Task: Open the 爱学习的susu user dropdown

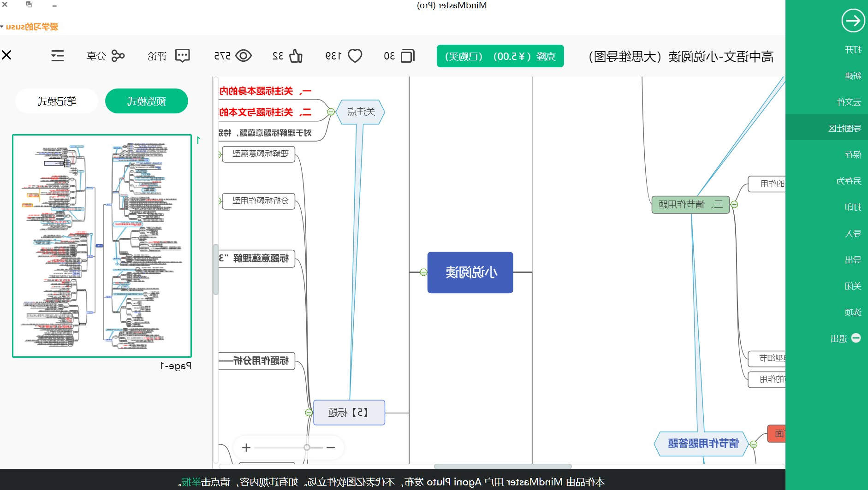Action: [30, 27]
